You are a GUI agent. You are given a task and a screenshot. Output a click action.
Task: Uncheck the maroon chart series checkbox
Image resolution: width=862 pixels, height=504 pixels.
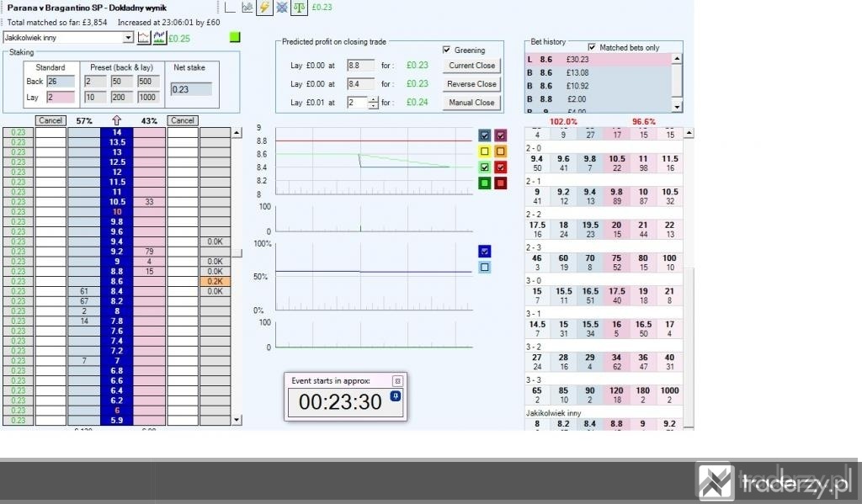(500, 135)
